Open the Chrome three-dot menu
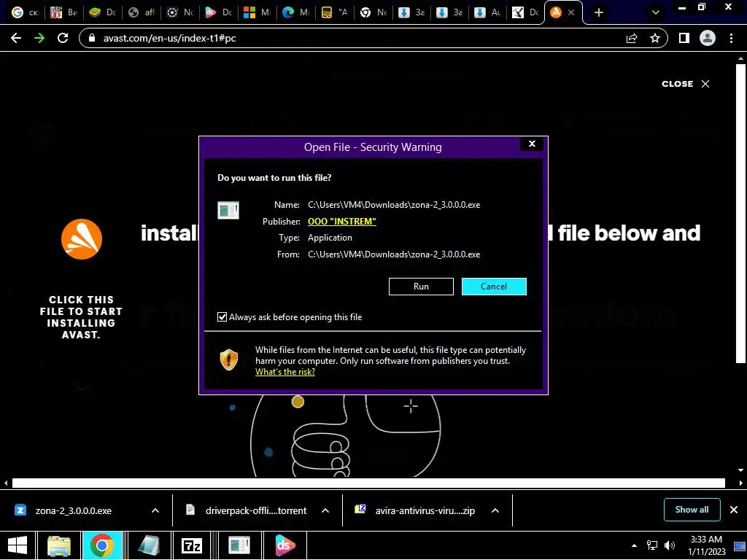This screenshot has height=560, width=747. [731, 38]
